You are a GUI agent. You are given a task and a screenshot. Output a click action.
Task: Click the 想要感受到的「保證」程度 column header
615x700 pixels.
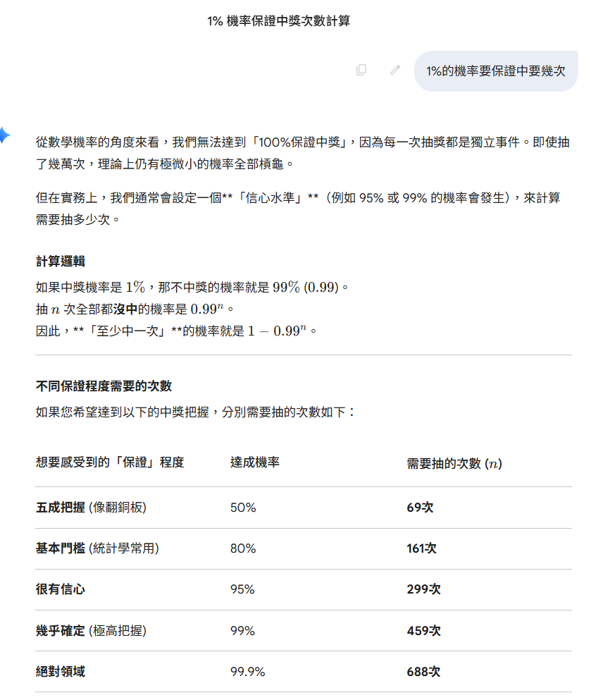coord(110,462)
